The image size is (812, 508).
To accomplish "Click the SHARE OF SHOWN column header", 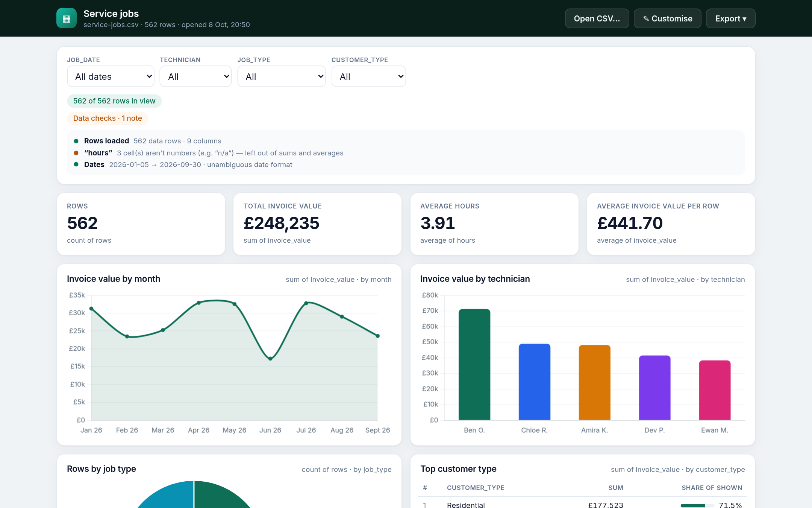I will [712, 488].
